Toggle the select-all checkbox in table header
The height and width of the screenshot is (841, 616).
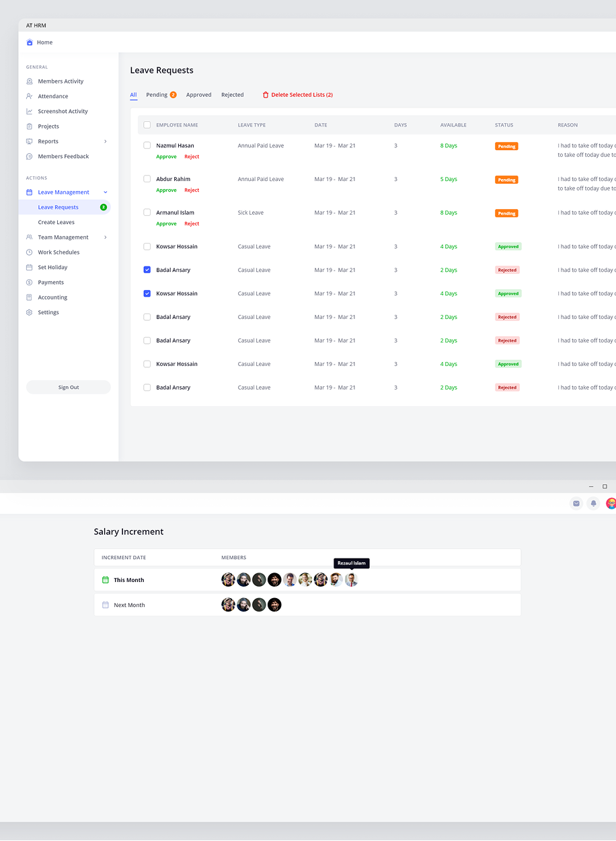(147, 125)
